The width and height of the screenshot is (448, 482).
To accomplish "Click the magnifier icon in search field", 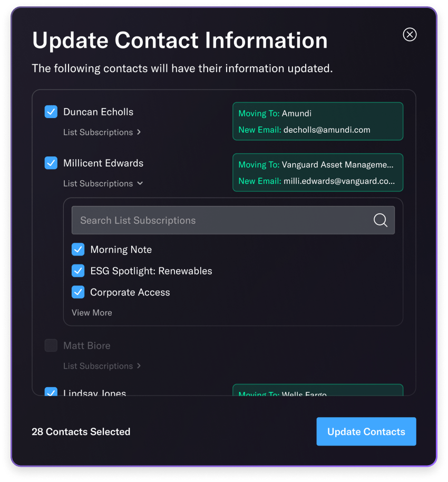I will point(380,220).
